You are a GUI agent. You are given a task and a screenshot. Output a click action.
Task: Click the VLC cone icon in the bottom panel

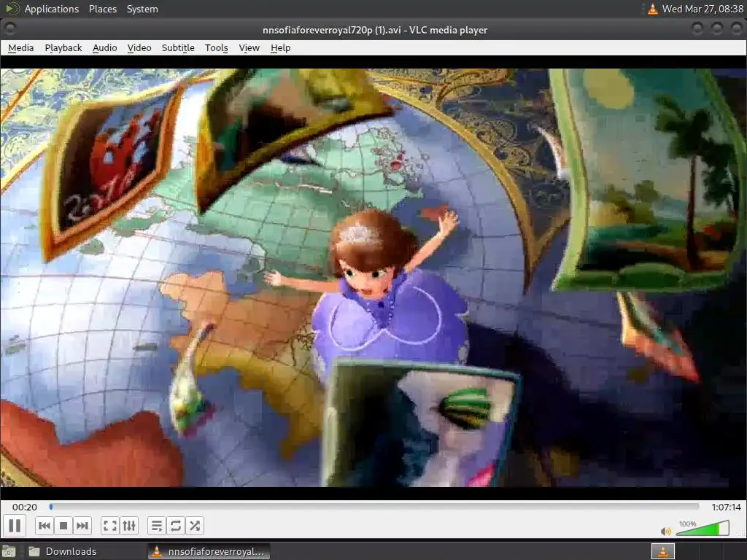662,551
